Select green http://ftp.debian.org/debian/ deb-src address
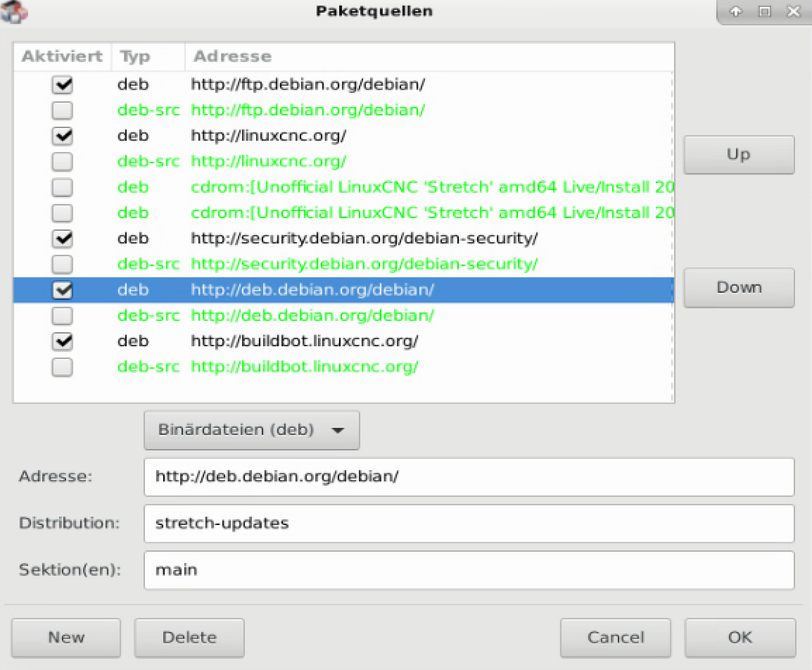This screenshot has width=812, height=670. [x=308, y=110]
